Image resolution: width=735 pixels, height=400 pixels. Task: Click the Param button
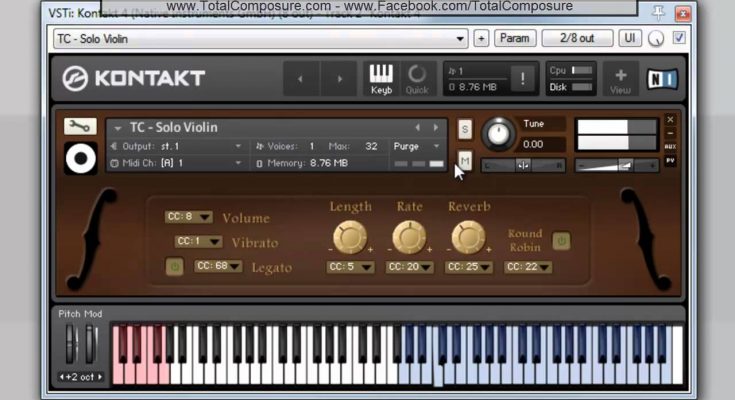(514, 38)
